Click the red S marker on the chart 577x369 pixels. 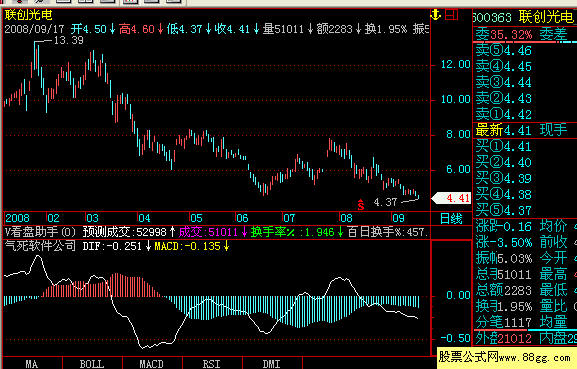(361, 205)
